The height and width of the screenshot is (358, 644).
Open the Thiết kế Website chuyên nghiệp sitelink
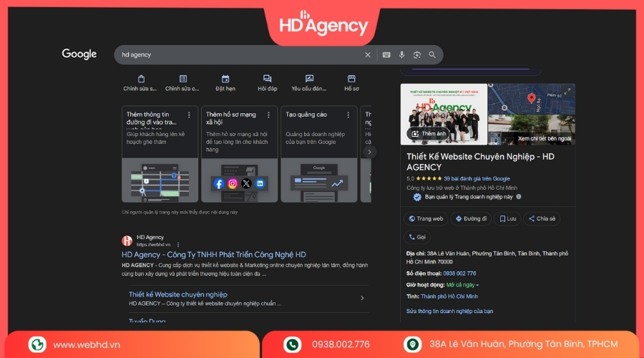pos(178,294)
